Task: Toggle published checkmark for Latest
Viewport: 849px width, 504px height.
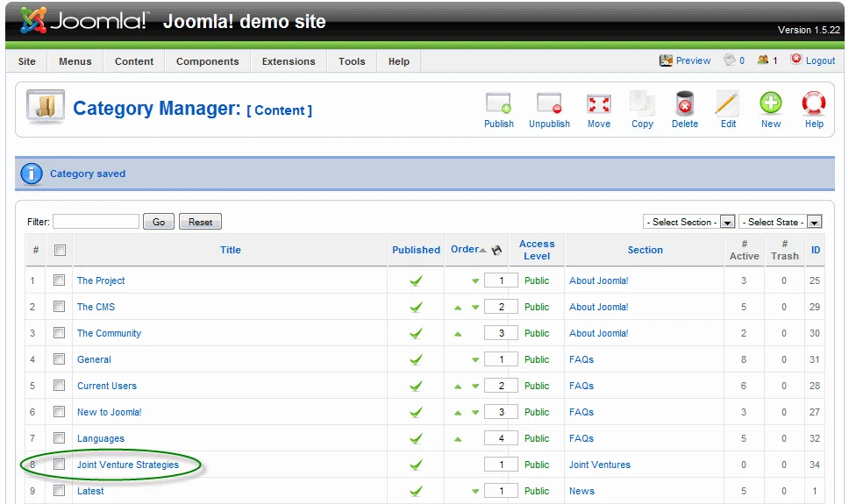Action: click(x=416, y=491)
